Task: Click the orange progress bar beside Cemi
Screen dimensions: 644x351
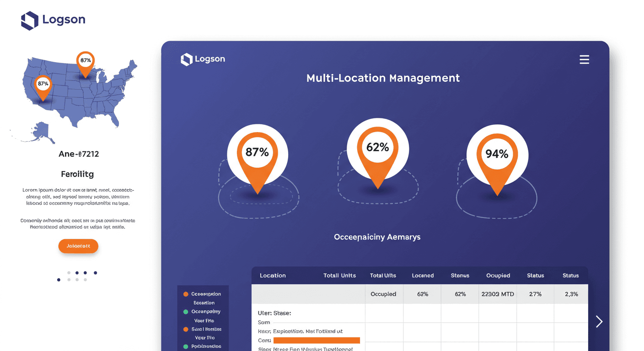Action: point(317,340)
